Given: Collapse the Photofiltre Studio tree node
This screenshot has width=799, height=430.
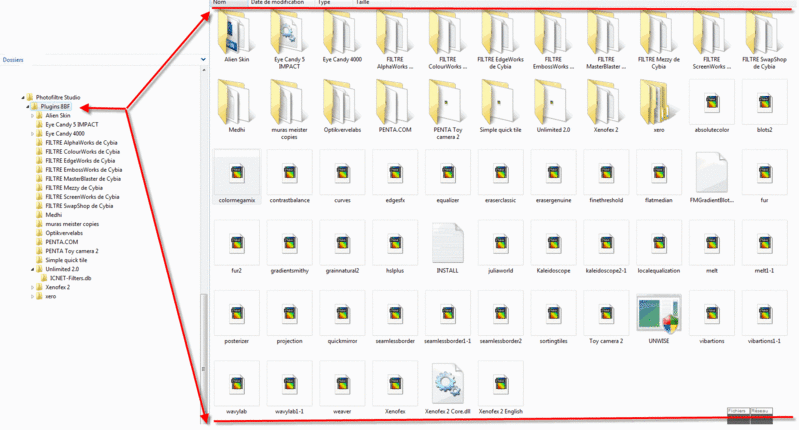Looking at the screenshot, I should 23,97.
